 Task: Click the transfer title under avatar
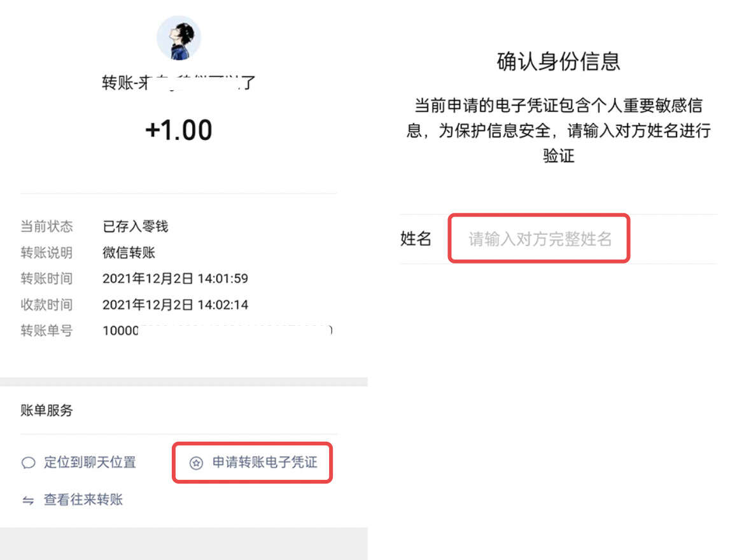coord(179,83)
